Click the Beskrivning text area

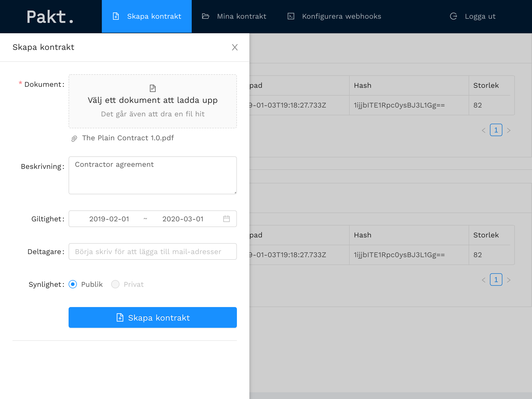pyautogui.click(x=152, y=175)
